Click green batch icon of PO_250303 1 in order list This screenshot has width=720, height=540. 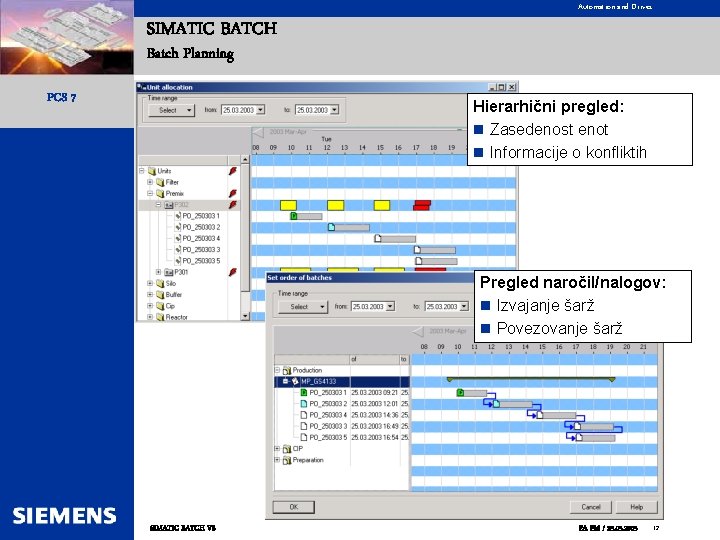(x=304, y=393)
